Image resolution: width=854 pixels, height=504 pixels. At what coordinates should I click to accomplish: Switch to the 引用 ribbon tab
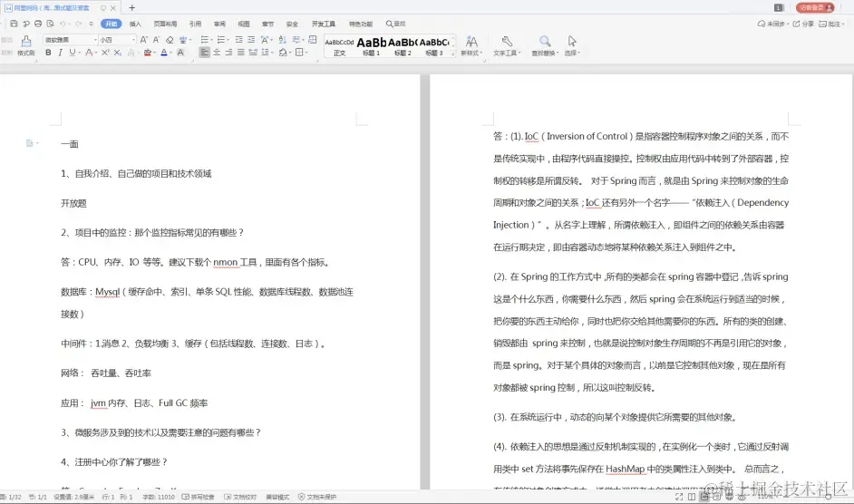point(195,24)
